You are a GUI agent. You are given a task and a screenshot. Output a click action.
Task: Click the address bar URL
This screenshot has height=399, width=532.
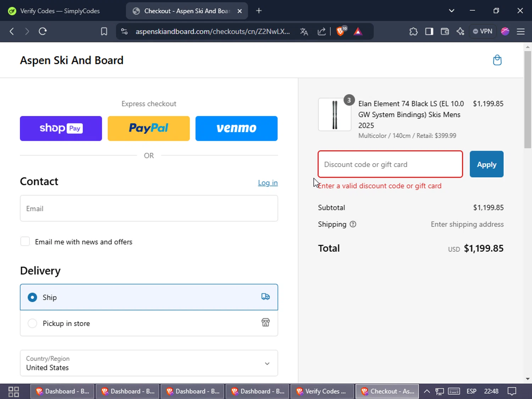[x=212, y=32]
